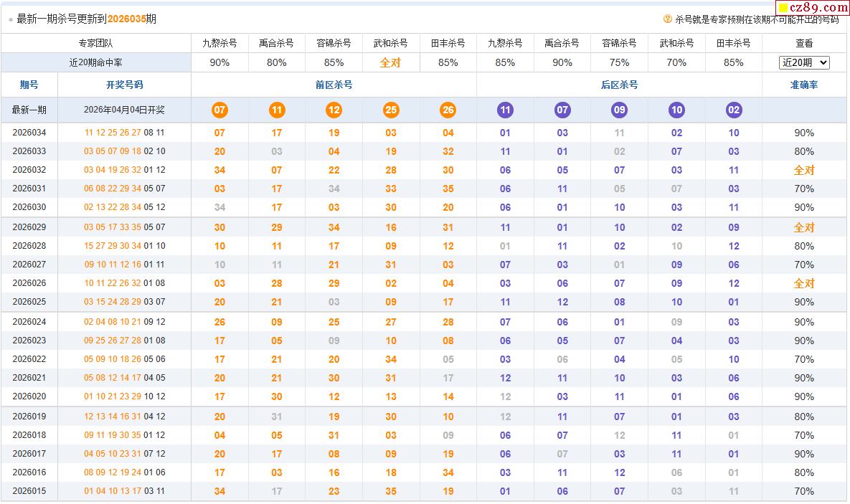This screenshot has width=850, height=504.
Task: Select issue 2026034 row label
Action: point(29,133)
